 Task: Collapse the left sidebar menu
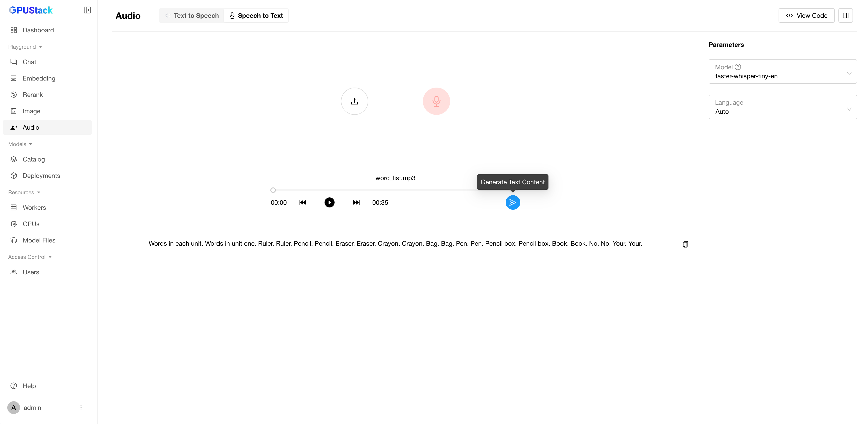(x=87, y=10)
